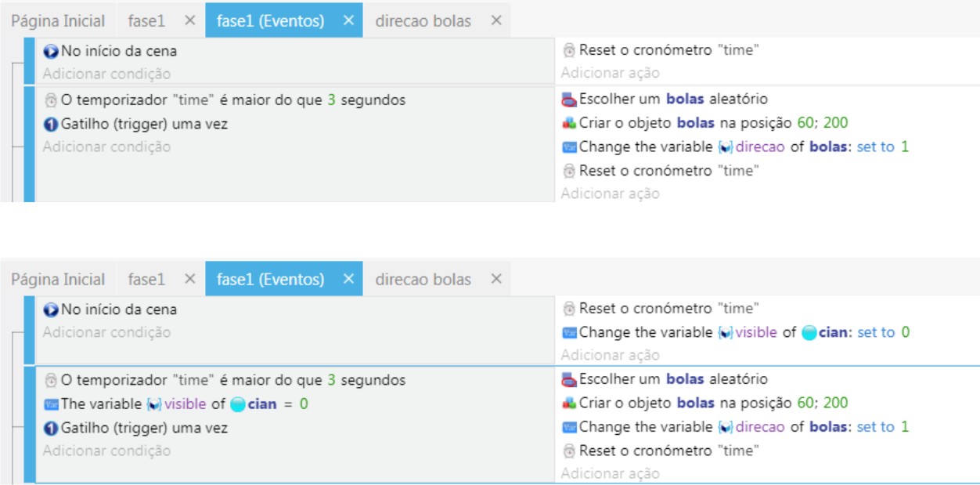This screenshot has width=980, height=485.
Task: Close the plain fase1 tab in the lower tab bar
Action: click(189, 279)
